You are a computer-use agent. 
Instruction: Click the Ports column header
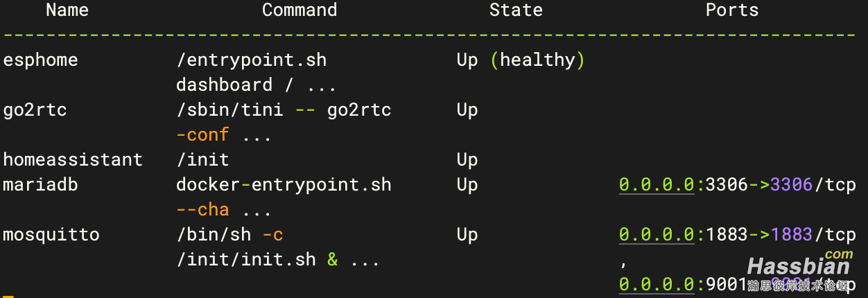click(732, 10)
